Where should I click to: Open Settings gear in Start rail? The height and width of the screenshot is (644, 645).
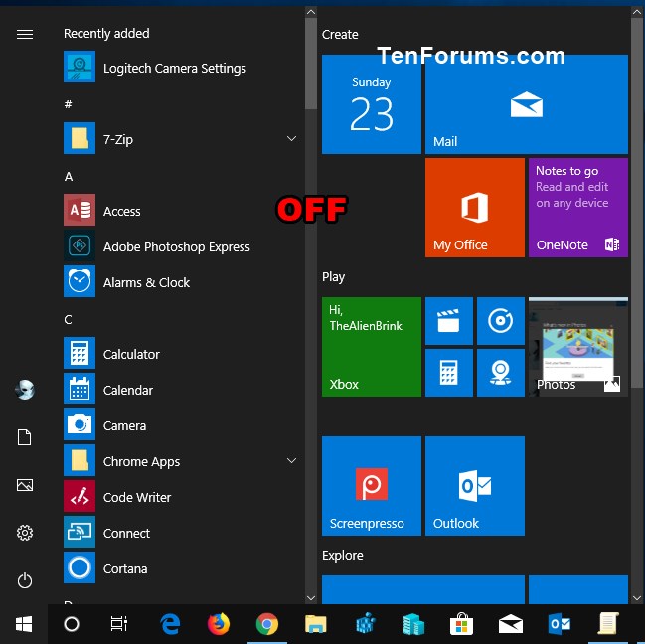[x=25, y=533]
